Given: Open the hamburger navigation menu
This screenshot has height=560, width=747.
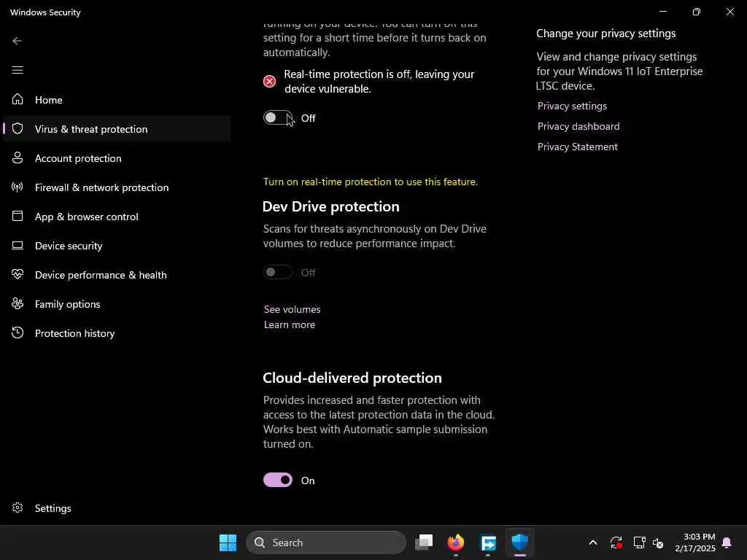Looking at the screenshot, I should [x=18, y=70].
